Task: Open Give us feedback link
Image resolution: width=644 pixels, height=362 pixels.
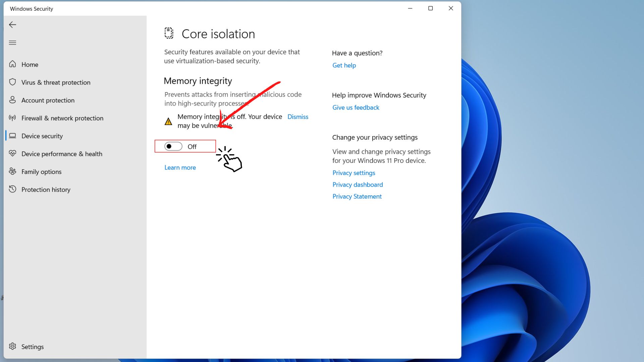Action: pyautogui.click(x=356, y=108)
